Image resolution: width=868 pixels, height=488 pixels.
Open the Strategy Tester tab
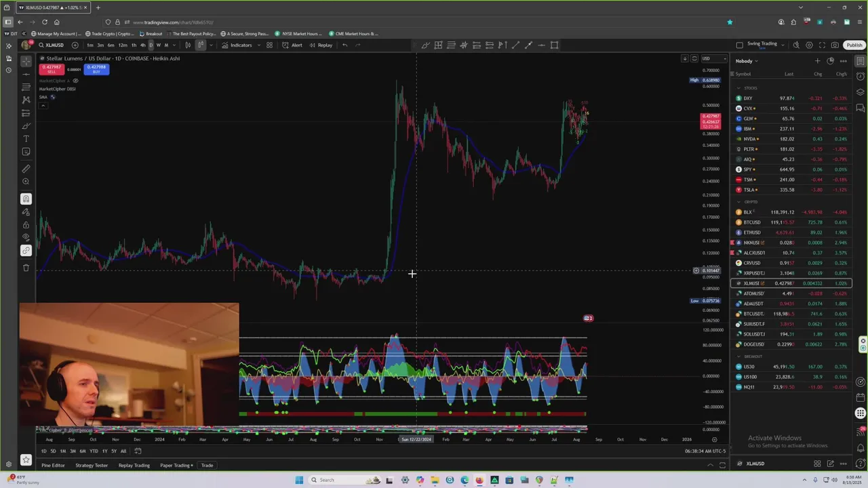click(92, 466)
